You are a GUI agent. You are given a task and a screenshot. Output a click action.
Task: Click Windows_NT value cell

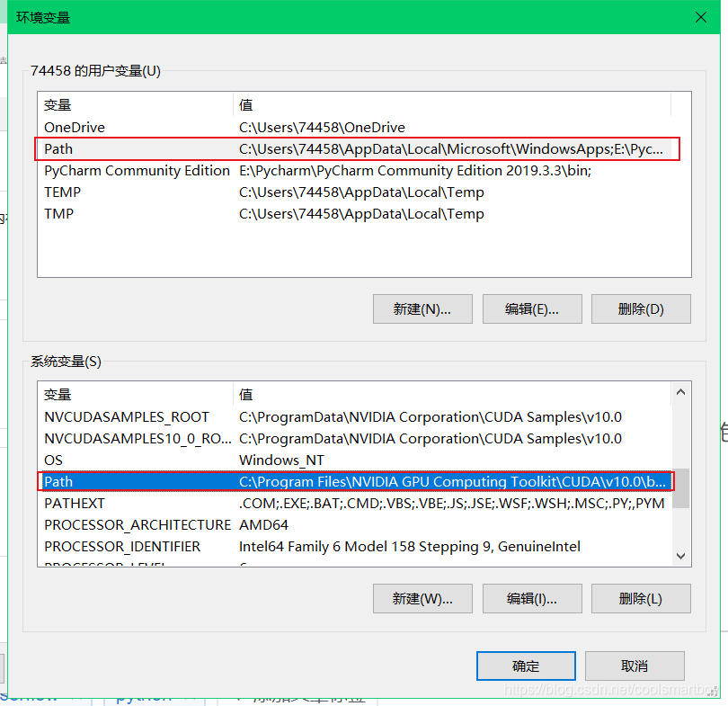(281, 460)
